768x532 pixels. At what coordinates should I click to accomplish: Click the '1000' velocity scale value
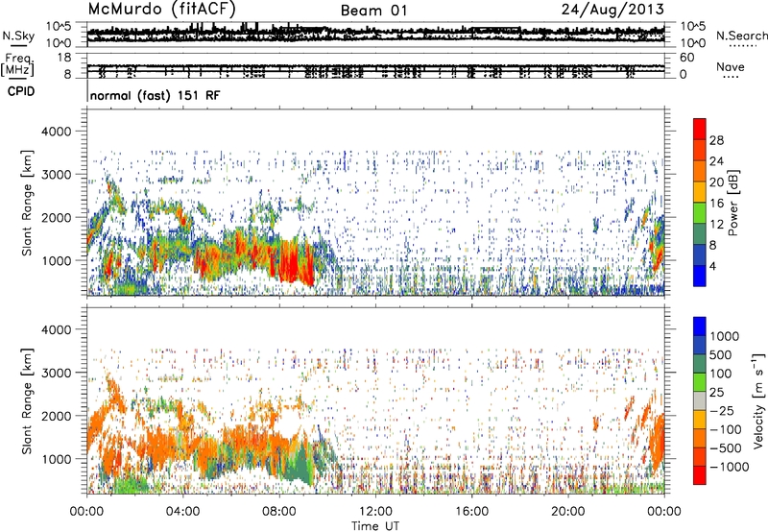pos(725,336)
